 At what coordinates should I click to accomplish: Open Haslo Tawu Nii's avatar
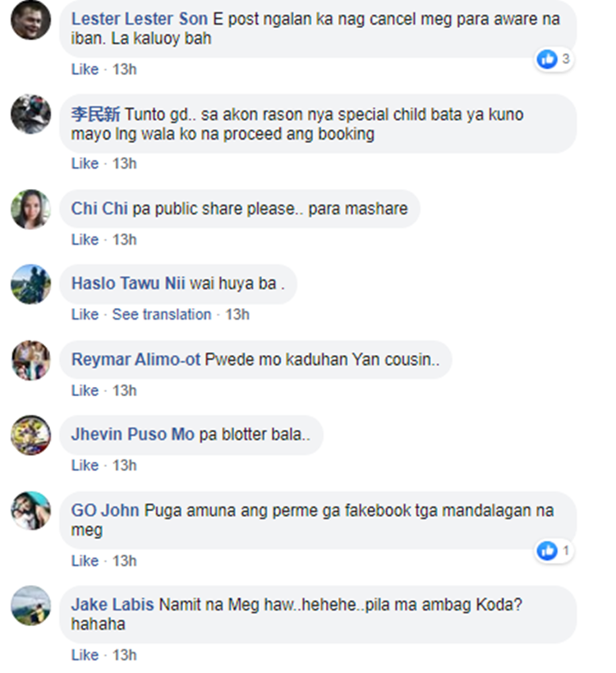[x=30, y=284]
